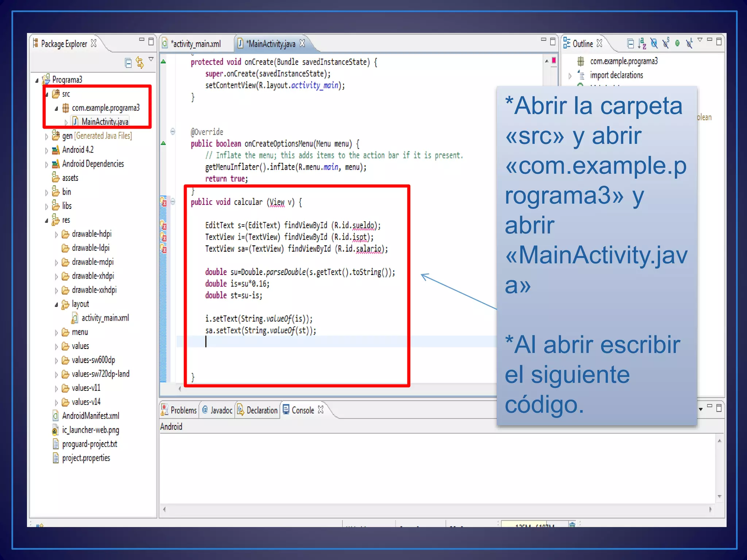The height and width of the screenshot is (560, 747).
Task: Expand the Android Dependencies node
Action: click(x=46, y=164)
